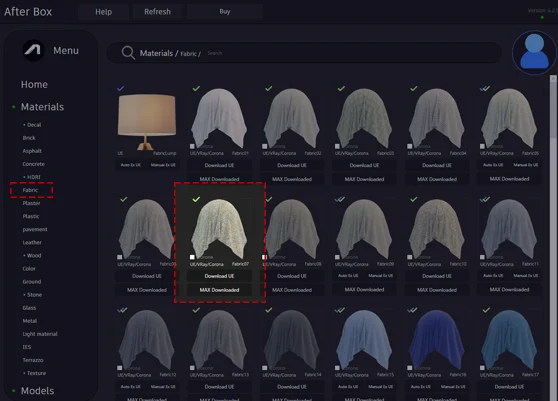Select the Fabric16 dark blue cloth thumbnail
This screenshot has height=401, width=558.
pyautogui.click(x=437, y=340)
